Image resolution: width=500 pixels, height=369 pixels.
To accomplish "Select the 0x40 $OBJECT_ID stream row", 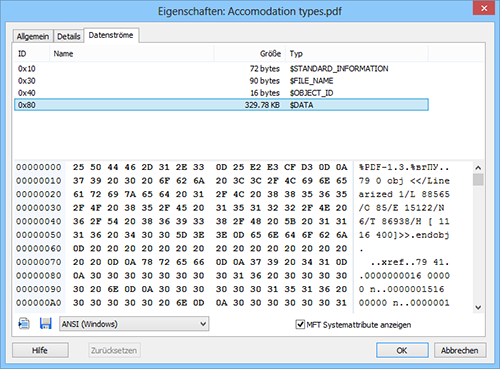I will coord(221,93).
